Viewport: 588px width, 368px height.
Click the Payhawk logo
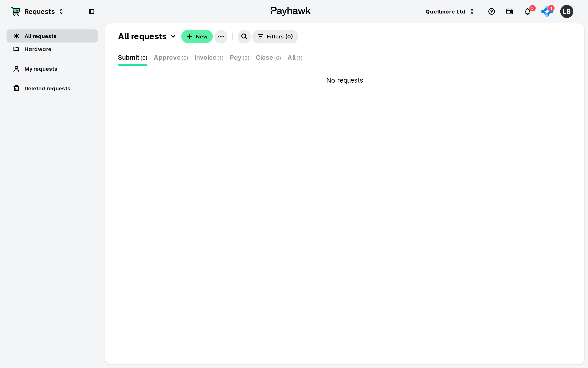(291, 11)
